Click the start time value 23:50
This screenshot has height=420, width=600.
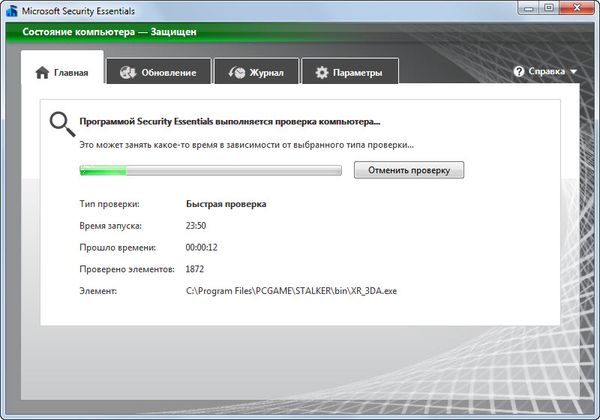196,226
